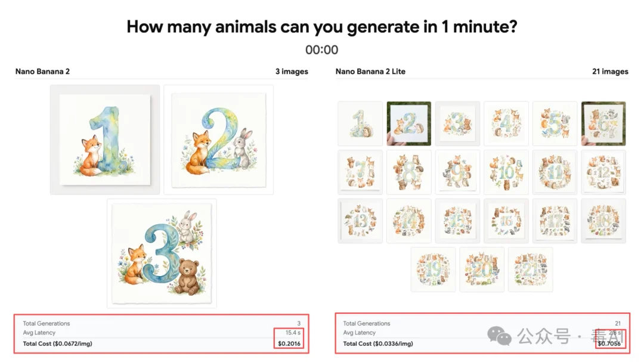The width and height of the screenshot is (644, 362).
Task: Click the WeChat logo icon in watermark
Action: 499,336
